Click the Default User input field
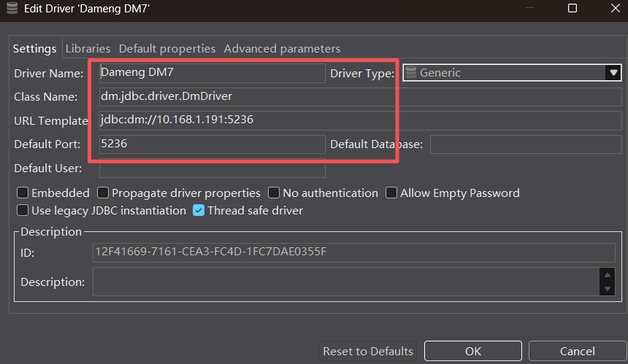 (212, 169)
